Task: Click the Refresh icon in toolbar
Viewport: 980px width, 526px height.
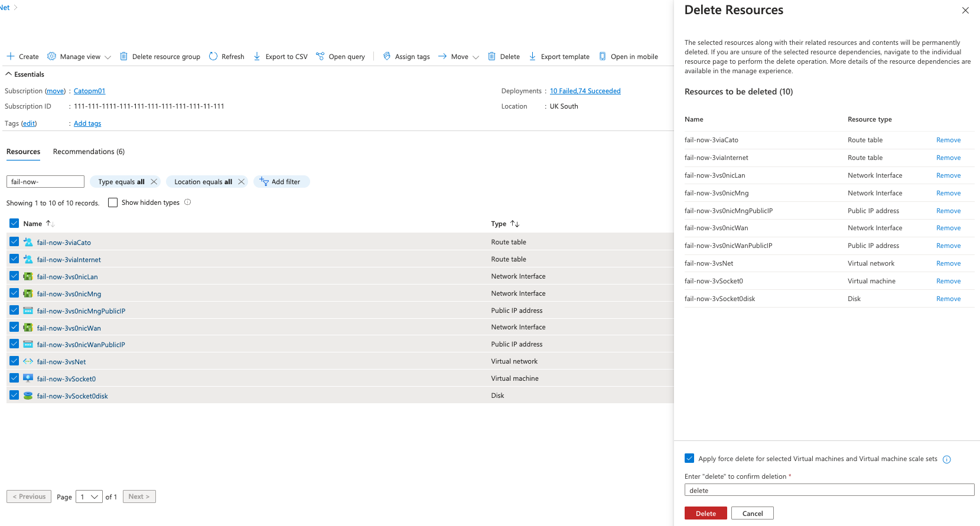Action: (213, 57)
